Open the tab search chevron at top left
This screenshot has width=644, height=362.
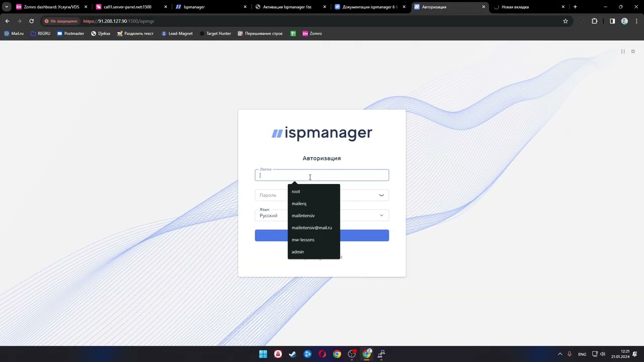pos(7,7)
